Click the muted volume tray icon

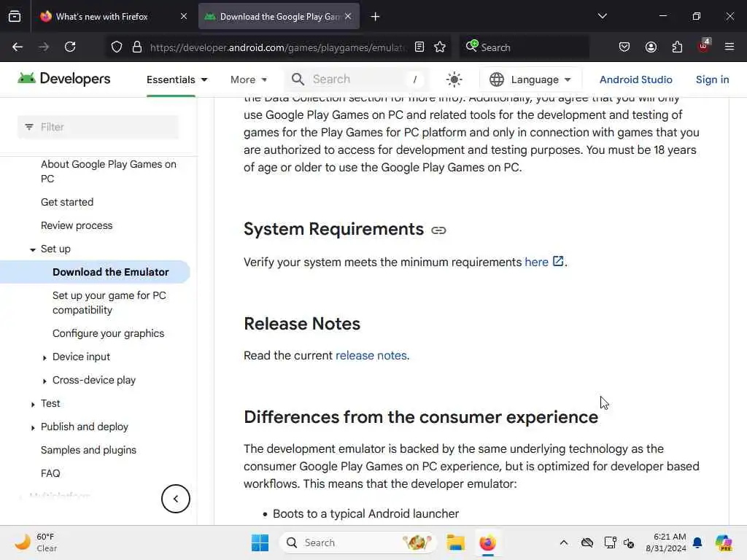[629, 542]
